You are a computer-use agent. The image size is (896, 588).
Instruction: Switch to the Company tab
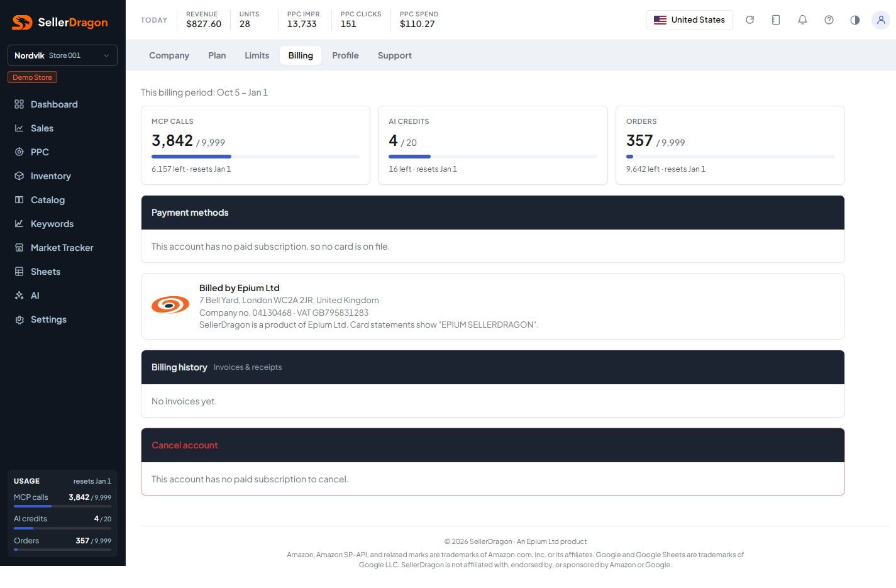169,55
